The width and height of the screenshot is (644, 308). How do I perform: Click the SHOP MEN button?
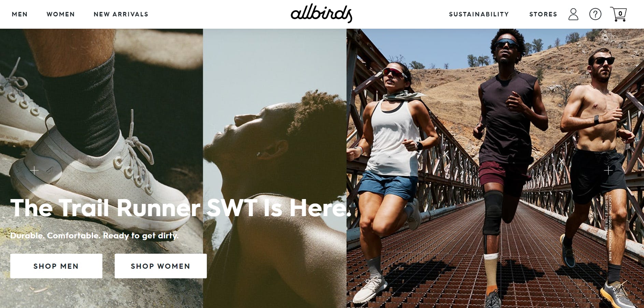[x=56, y=266]
